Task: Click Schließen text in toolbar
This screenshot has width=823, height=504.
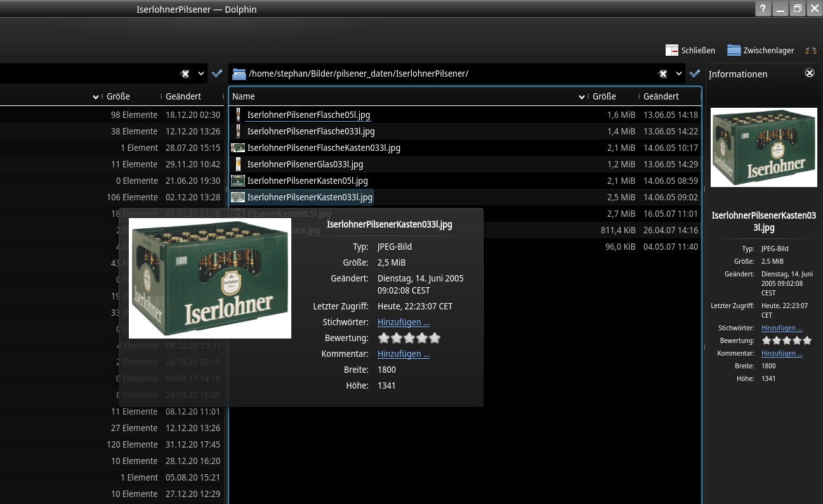Action: pos(698,51)
